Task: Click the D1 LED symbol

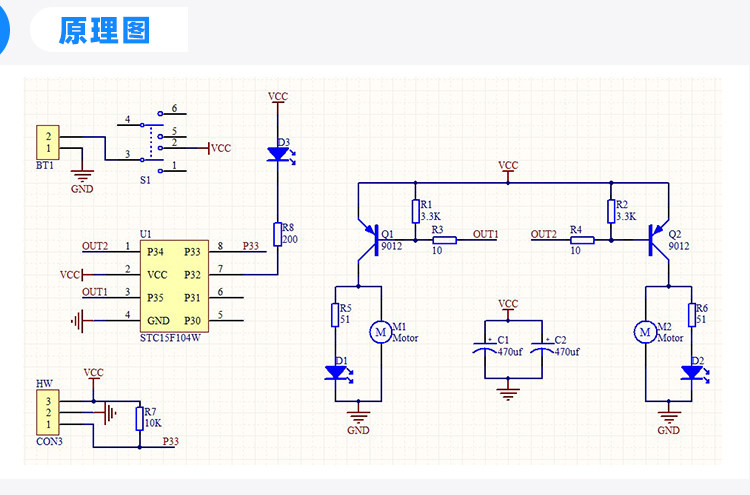Action: tap(338, 373)
